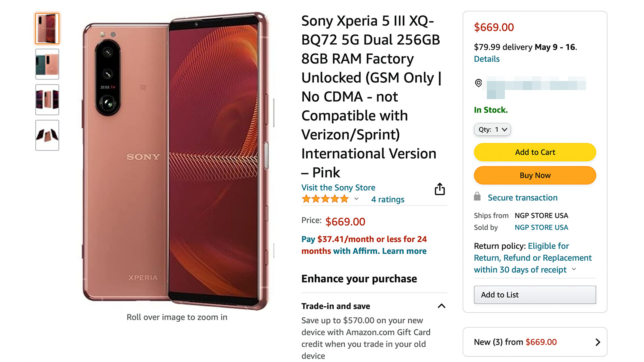Click the share icon beside Sony Store
This screenshot has width=644, height=362.
[x=440, y=189]
